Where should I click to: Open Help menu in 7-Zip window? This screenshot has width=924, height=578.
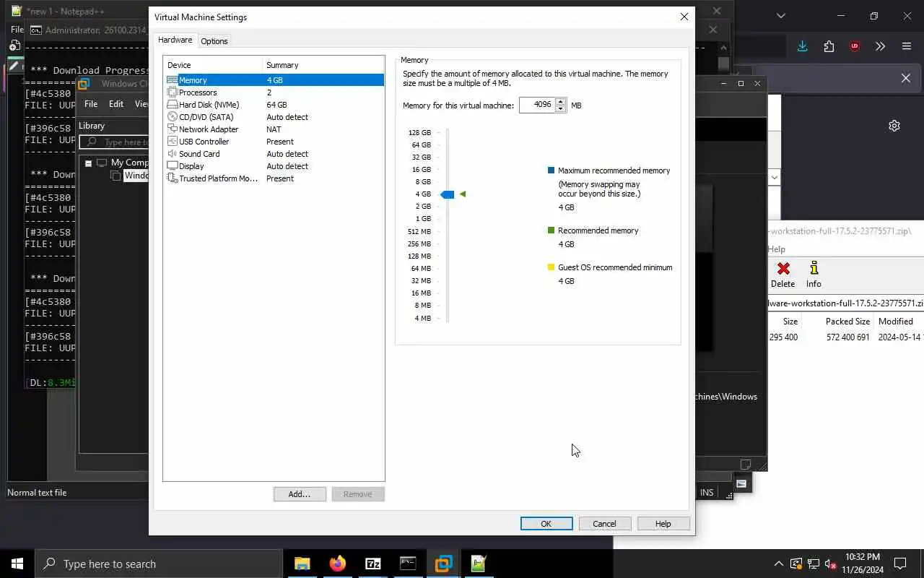point(776,249)
